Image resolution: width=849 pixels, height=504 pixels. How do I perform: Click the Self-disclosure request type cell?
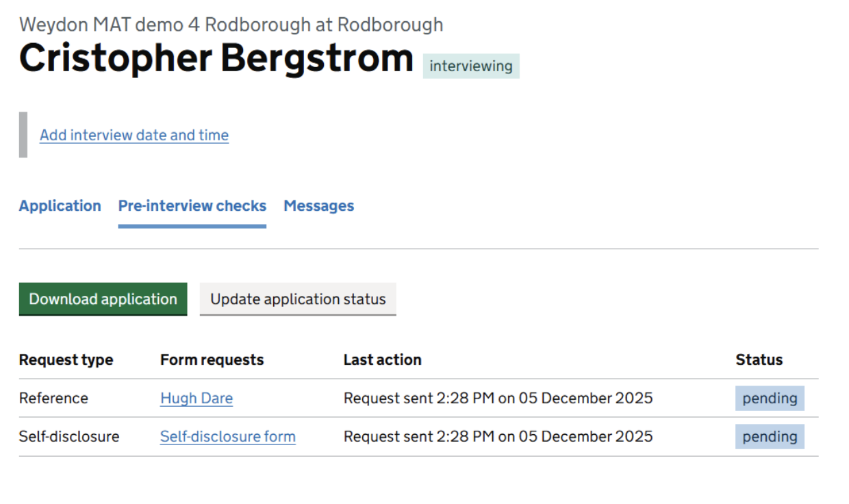69,436
